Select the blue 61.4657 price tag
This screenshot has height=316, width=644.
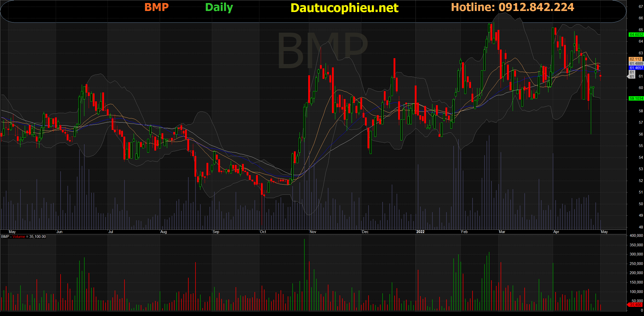point(636,68)
